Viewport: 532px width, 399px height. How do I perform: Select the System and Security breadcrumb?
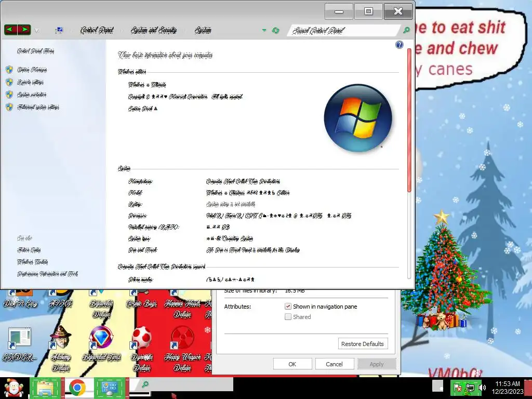pos(154,30)
